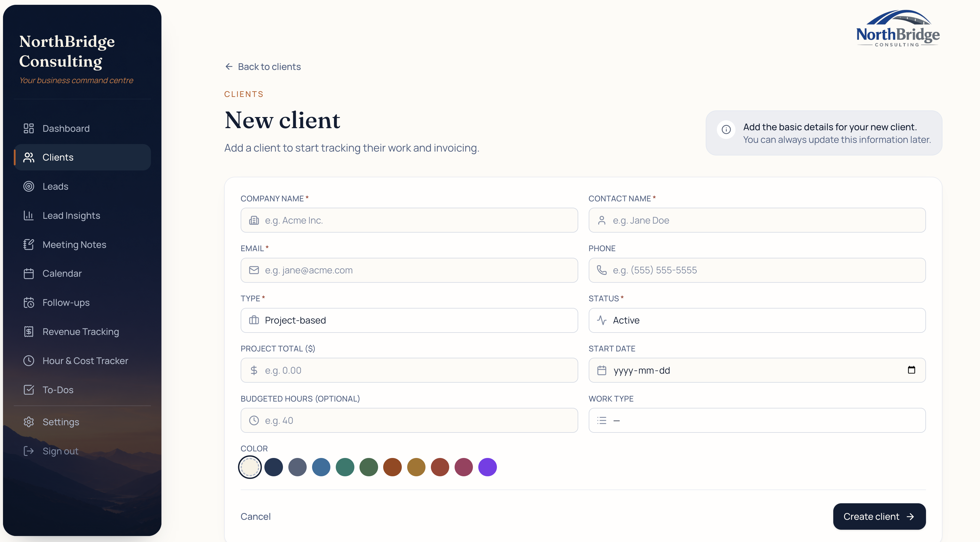Image resolution: width=980 pixels, height=542 pixels.
Task: Click the Start Date yyyy-mm-dd field
Action: 757,370
